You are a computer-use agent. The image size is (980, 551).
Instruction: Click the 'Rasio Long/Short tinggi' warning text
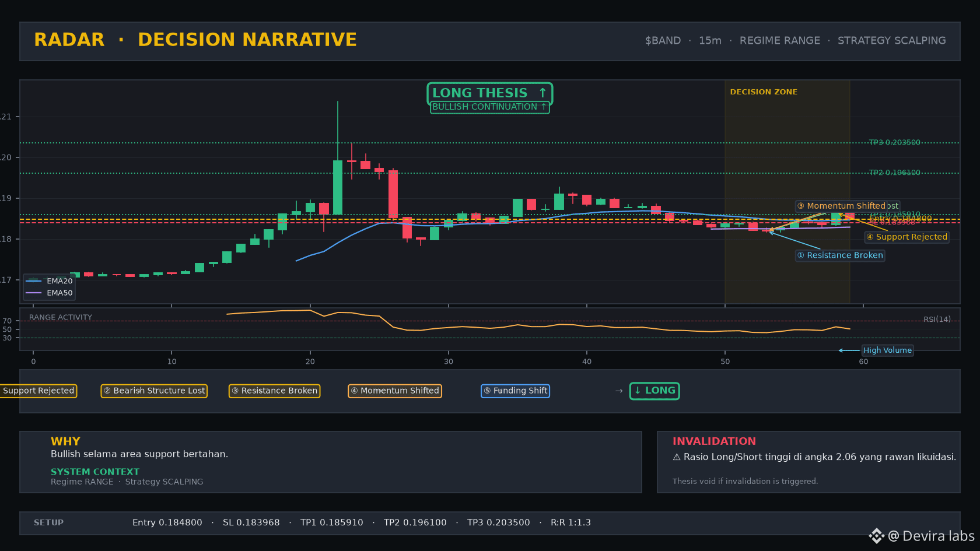pos(820,457)
